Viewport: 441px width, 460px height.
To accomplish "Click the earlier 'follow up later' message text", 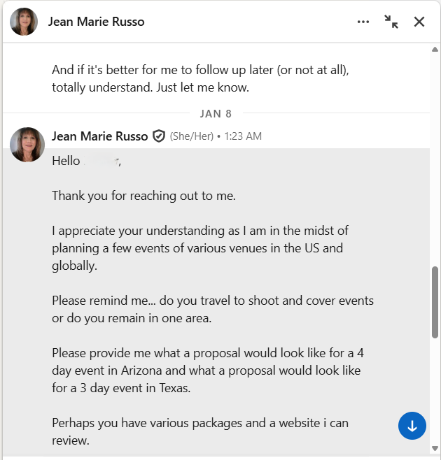I will [x=200, y=79].
